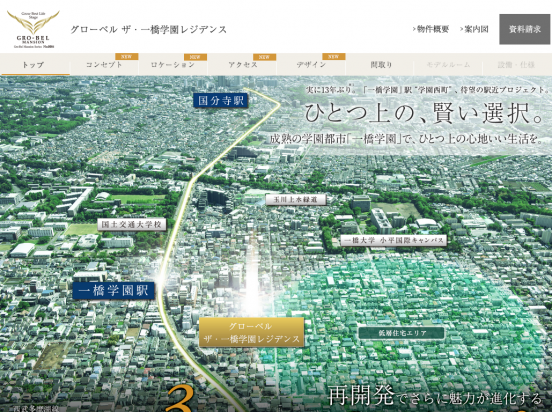Open the ロケーション tab
552x412 pixels.
(173, 65)
